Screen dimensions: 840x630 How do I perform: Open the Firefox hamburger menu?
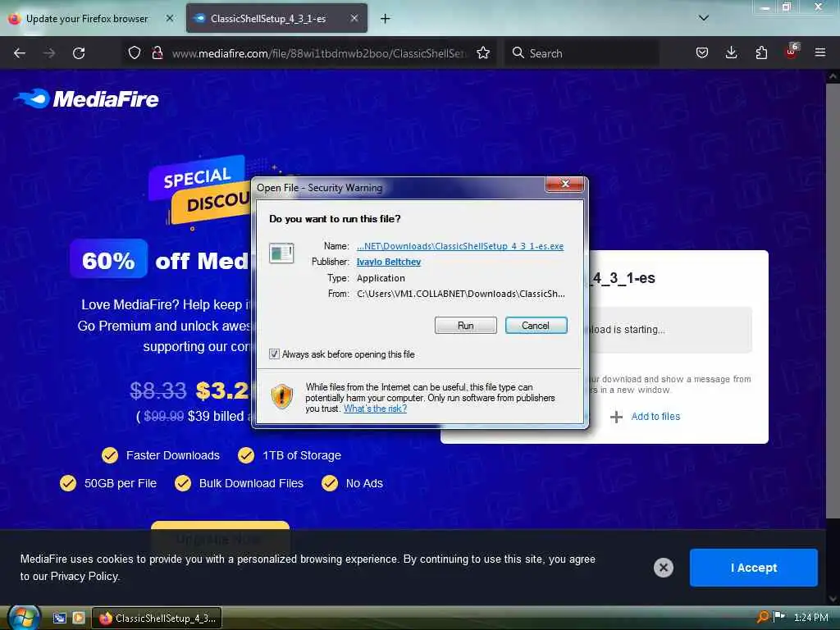point(820,52)
